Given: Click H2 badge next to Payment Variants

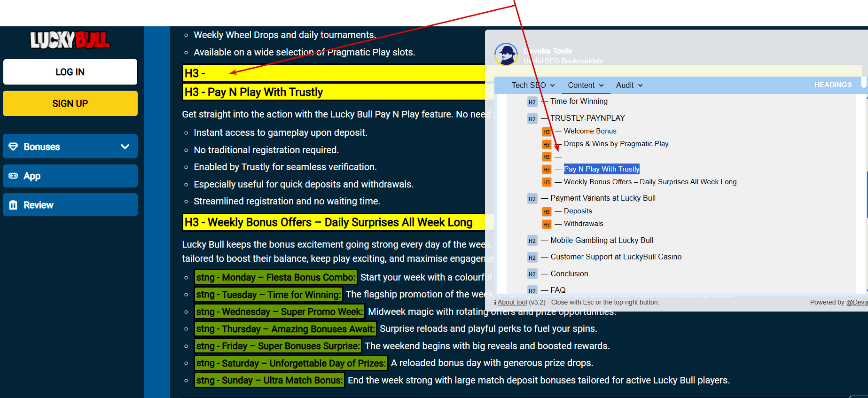Looking at the screenshot, I should 532,199.
